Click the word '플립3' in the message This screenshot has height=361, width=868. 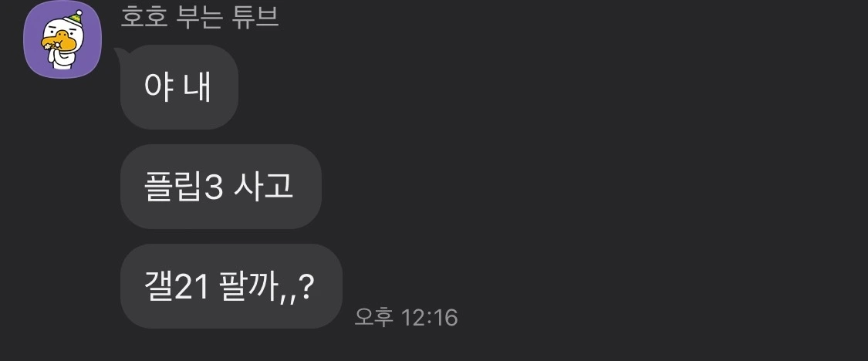coord(183,187)
